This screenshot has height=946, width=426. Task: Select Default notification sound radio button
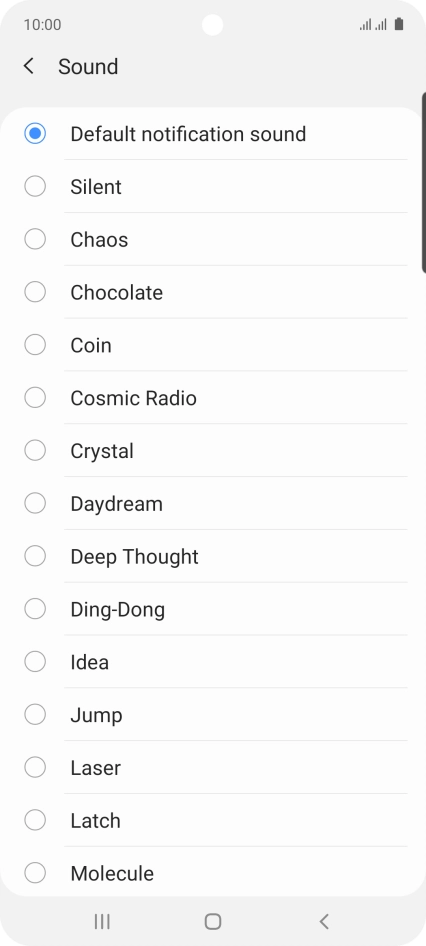click(x=35, y=133)
